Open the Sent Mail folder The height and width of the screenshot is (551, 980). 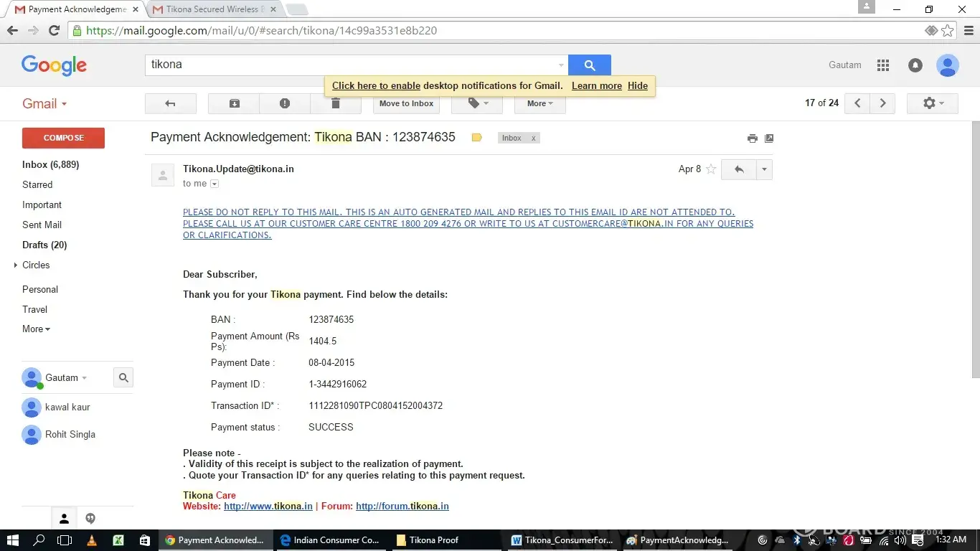click(x=42, y=225)
